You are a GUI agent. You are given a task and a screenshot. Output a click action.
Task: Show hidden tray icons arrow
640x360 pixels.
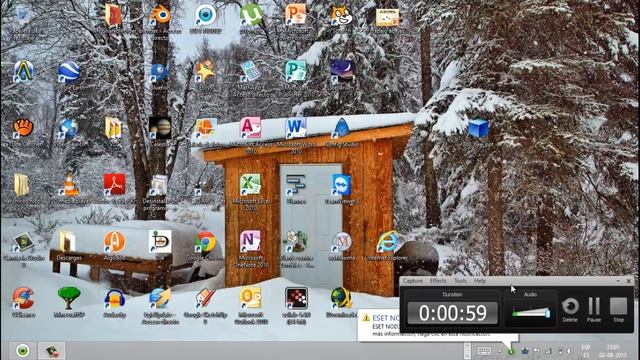(500, 351)
